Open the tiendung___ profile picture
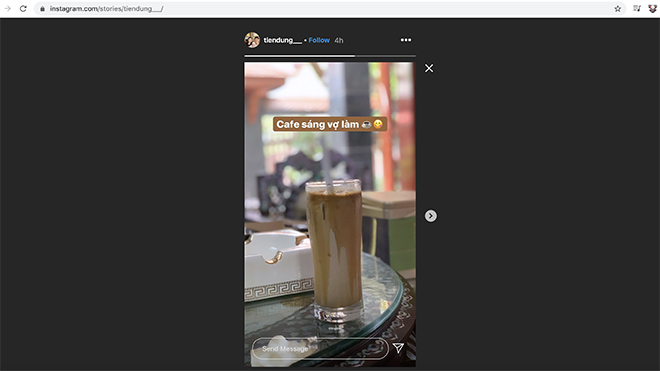 (252, 40)
